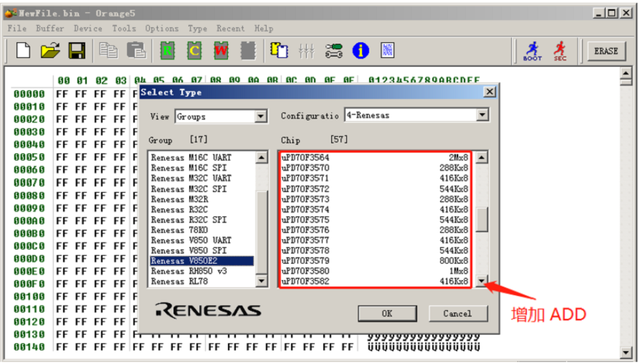Click the Chip list scroll-down arrow
Screen dimensions: 638x364
482,281
